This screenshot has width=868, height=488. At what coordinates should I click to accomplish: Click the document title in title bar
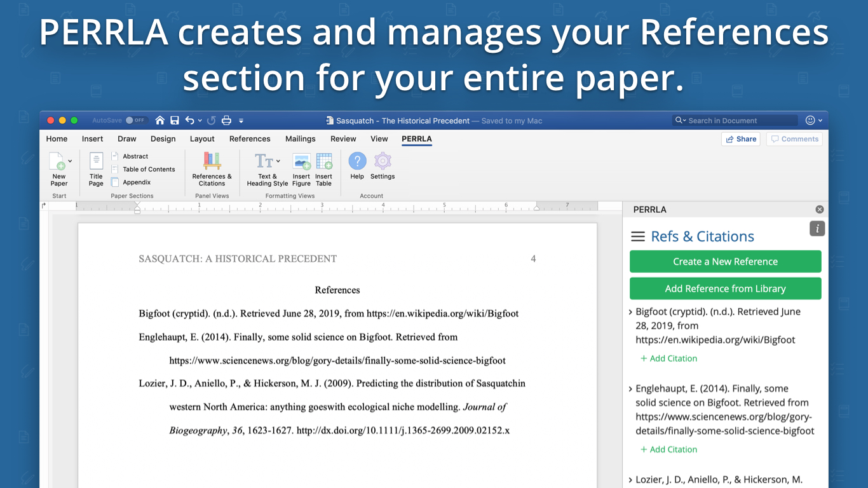(403, 121)
